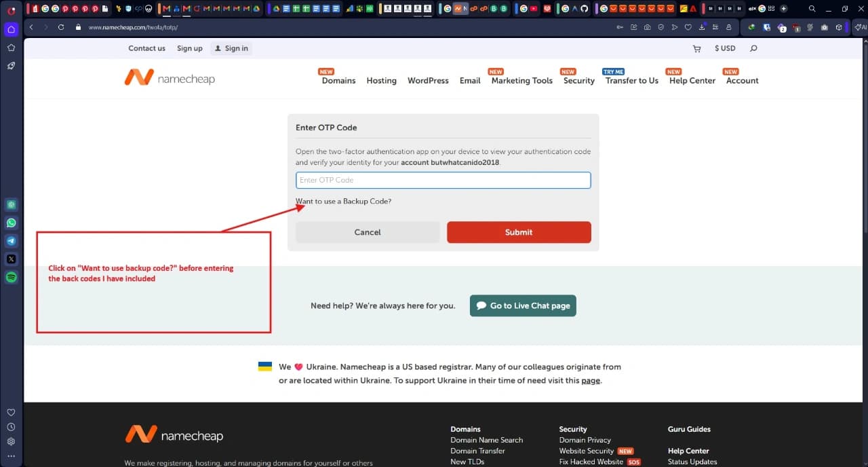
Task: Click the toolbar profile person icon
Action: click(x=728, y=27)
